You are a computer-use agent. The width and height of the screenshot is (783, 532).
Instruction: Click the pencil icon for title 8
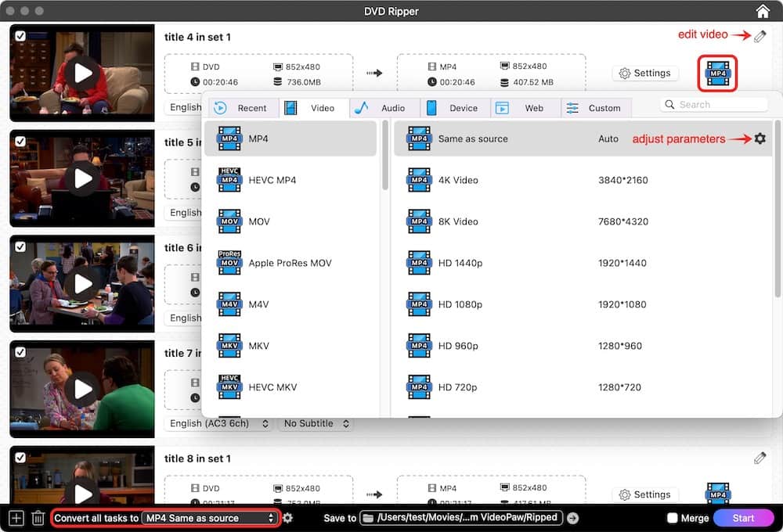coord(760,458)
